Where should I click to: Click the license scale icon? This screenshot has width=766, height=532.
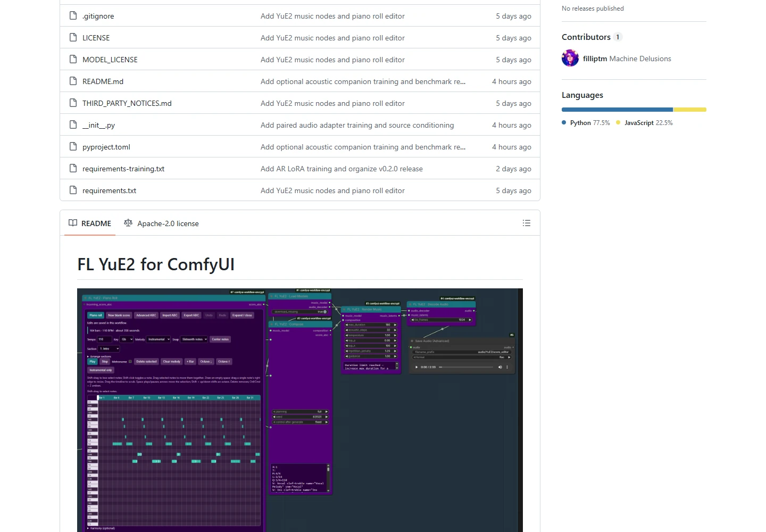tap(128, 223)
